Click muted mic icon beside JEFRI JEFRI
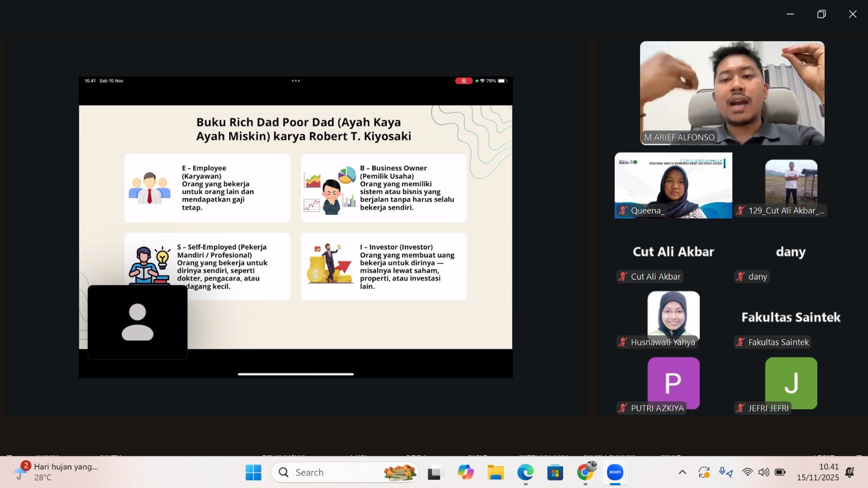This screenshot has height=488, width=868. pos(741,408)
